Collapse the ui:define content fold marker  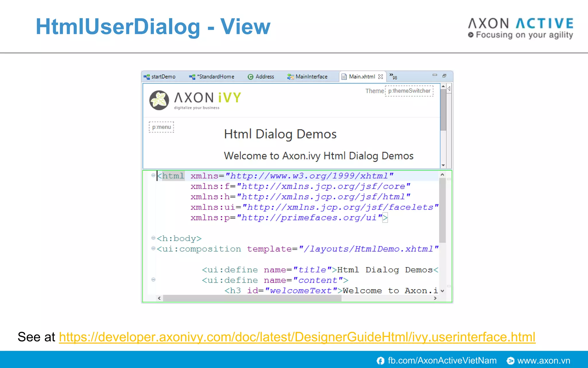click(153, 279)
